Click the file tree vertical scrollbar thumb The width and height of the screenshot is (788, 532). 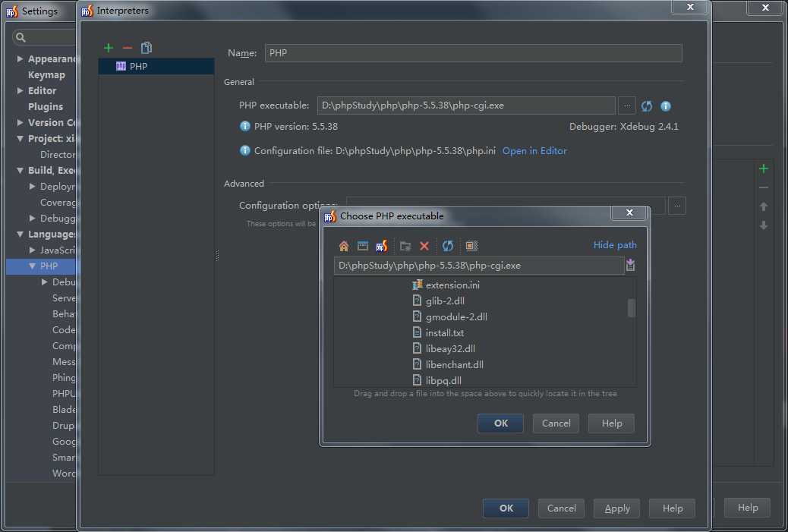pyautogui.click(x=631, y=308)
